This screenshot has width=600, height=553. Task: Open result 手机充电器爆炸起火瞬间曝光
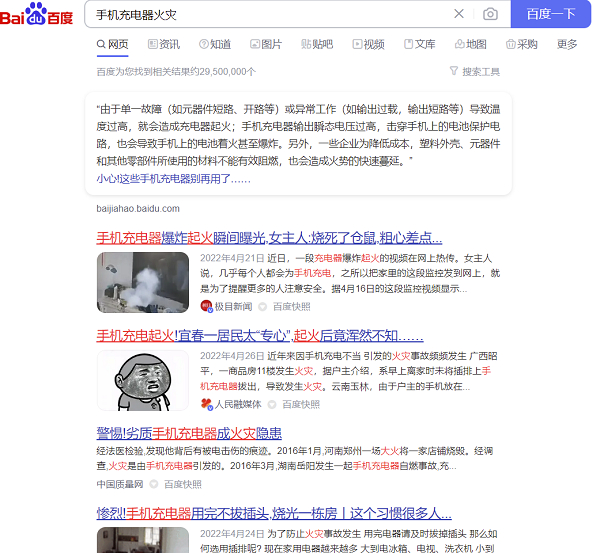point(269,238)
